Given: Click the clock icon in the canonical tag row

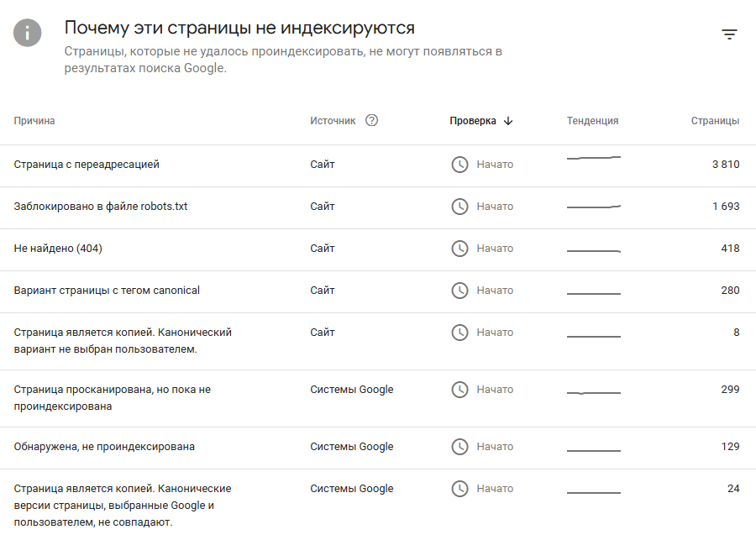Looking at the screenshot, I should pyautogui.click(x=459, y=291).
